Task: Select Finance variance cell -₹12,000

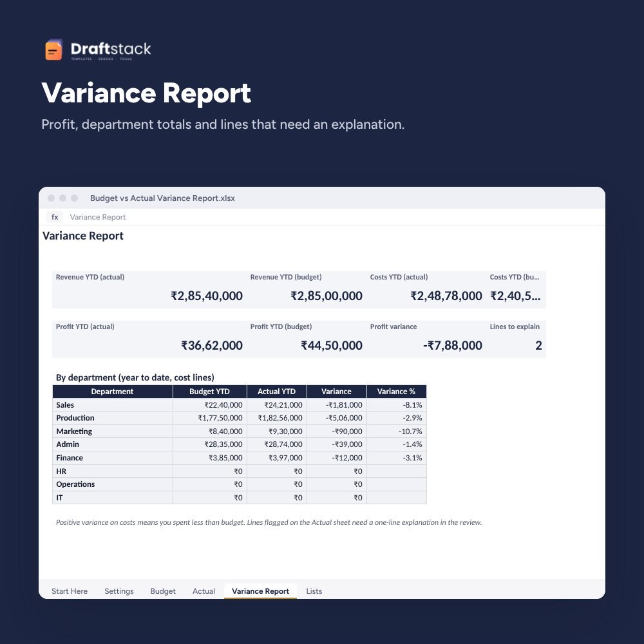Action: [x=336, y=458]
